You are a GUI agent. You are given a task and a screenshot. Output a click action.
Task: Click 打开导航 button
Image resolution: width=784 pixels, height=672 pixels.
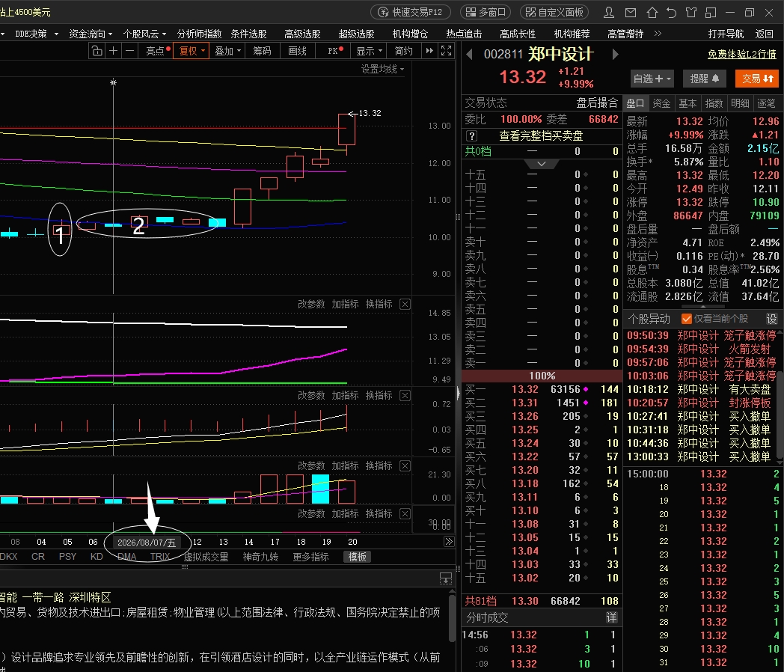pyautogui.click(x=726, y=34)
